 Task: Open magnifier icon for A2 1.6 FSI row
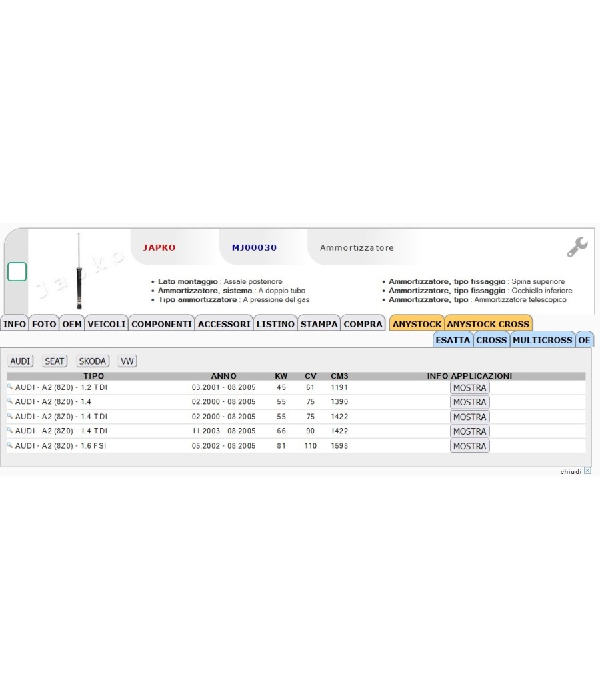click(9, 445)
